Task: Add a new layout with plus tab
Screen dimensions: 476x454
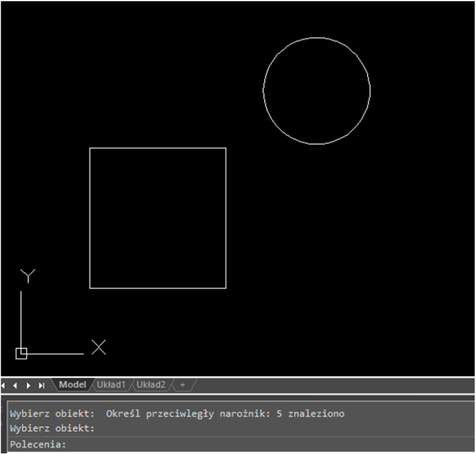Action: click(182, 385)
